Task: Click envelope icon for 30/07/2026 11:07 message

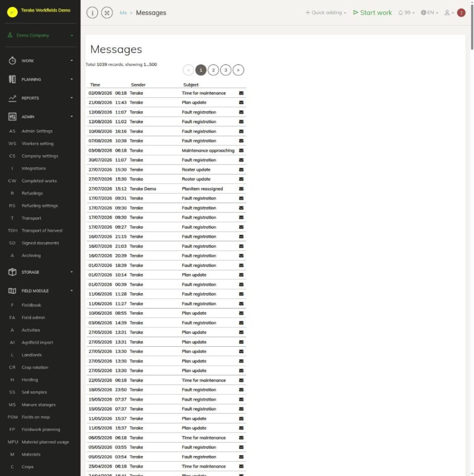Action: click(x=241, y=160)
